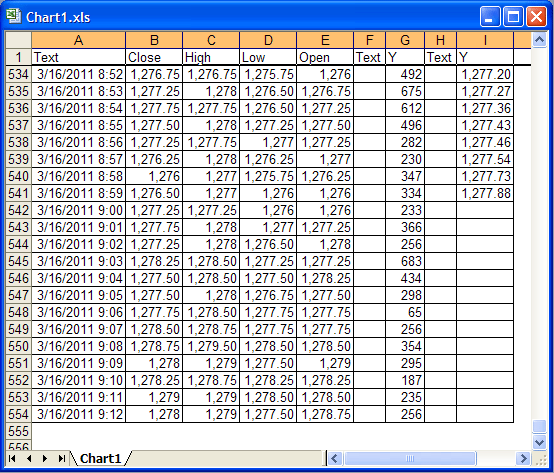The image size is (554, 473).
Task: Click Y value 235
Action: coord(405,397)
